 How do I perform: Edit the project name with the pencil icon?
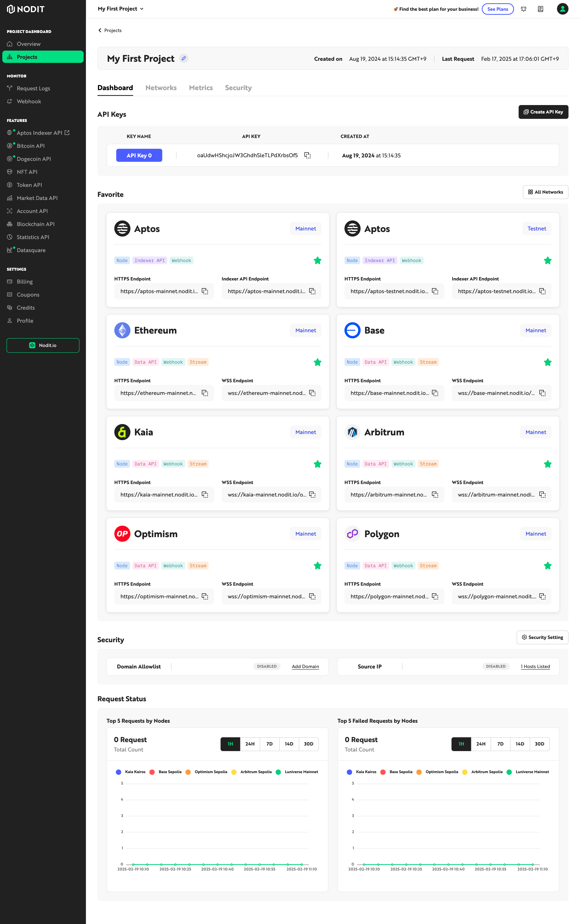pos(183,58)
